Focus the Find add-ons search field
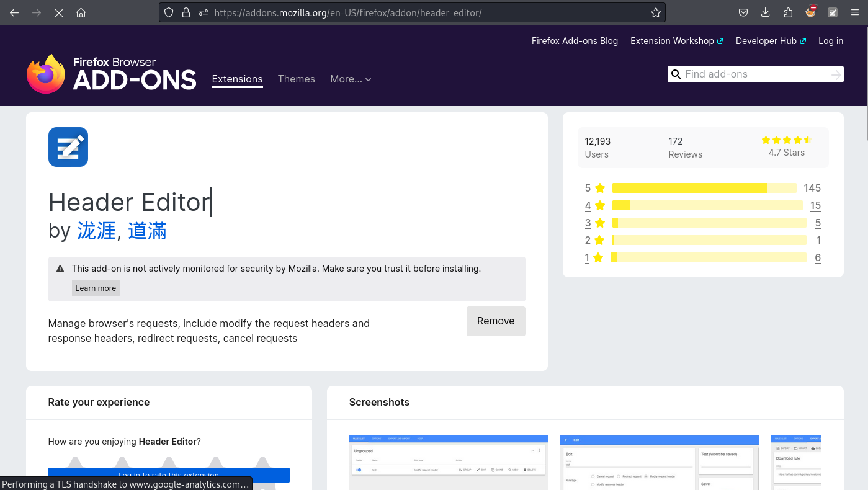The image size is (868, 490). 756,74
